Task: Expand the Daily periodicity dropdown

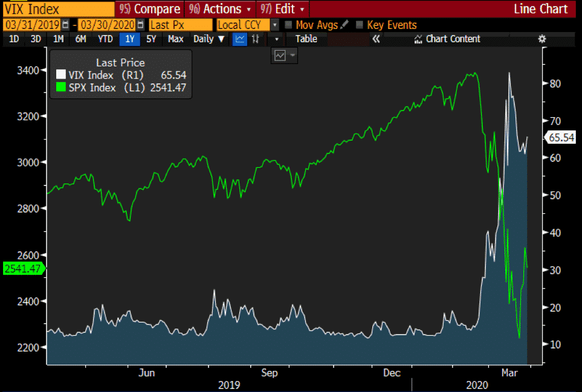Action: pos(209,39)
